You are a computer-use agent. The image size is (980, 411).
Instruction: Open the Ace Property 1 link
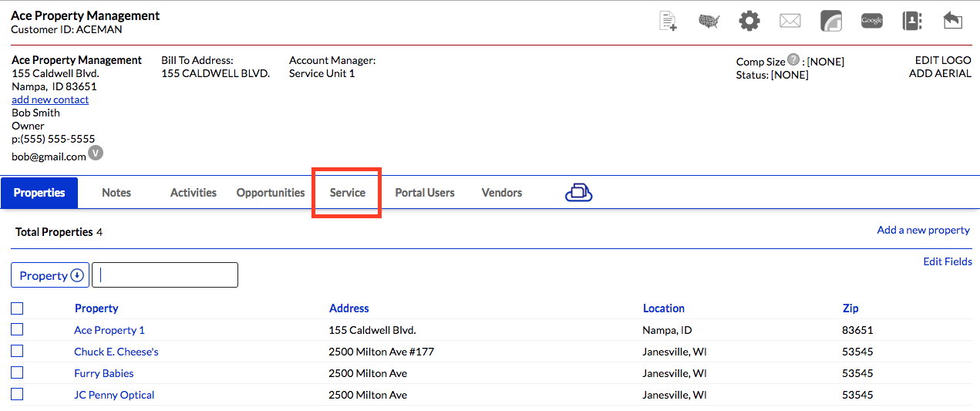(x=109, y=330)
